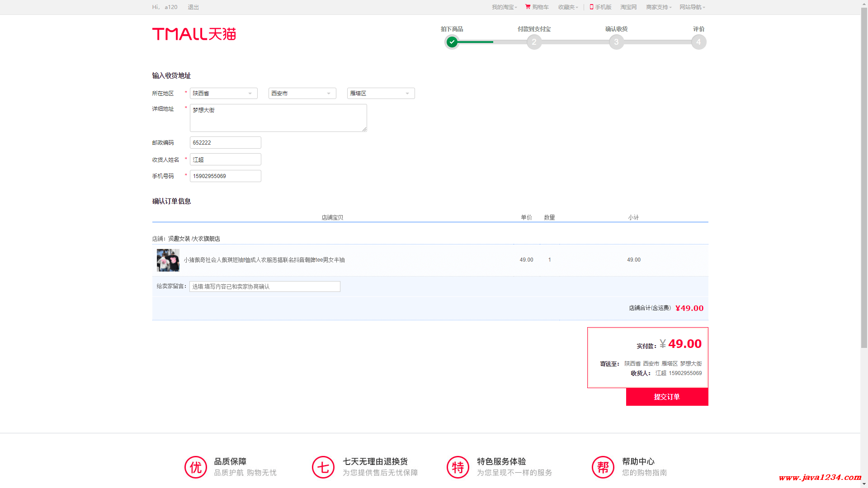This screenshot has height=488, width=868.
Task: Focus the detailed address field 梦想大街
Action: pos(278,118)
